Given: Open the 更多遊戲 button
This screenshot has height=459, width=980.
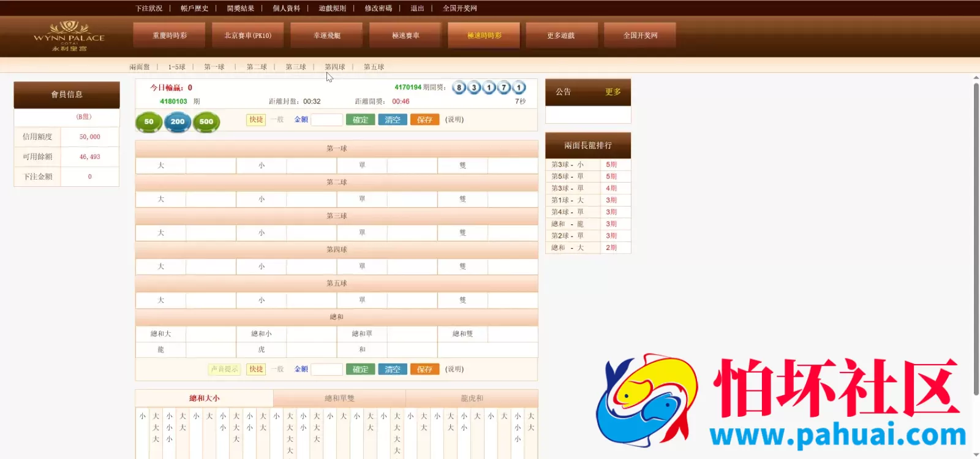Looking at the screenshot, I should 561,36.
